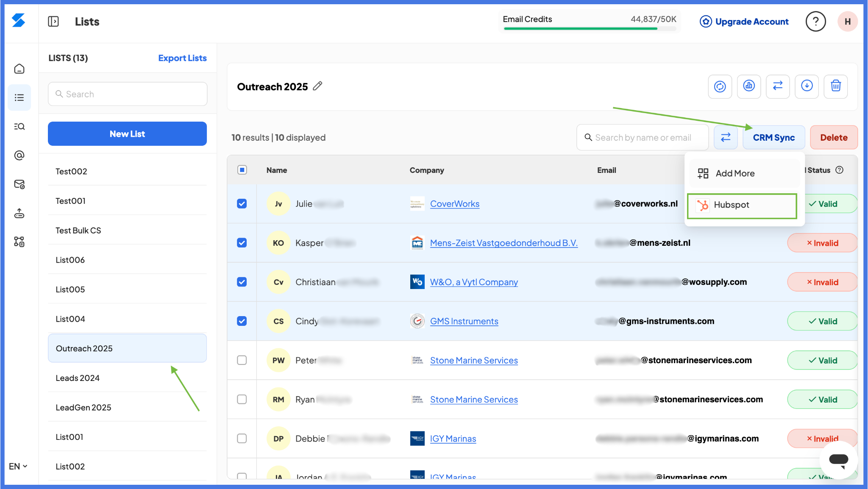Click the trash icon in list header
868x489 pixels.
pyautogui.click(x=836, y=86)
